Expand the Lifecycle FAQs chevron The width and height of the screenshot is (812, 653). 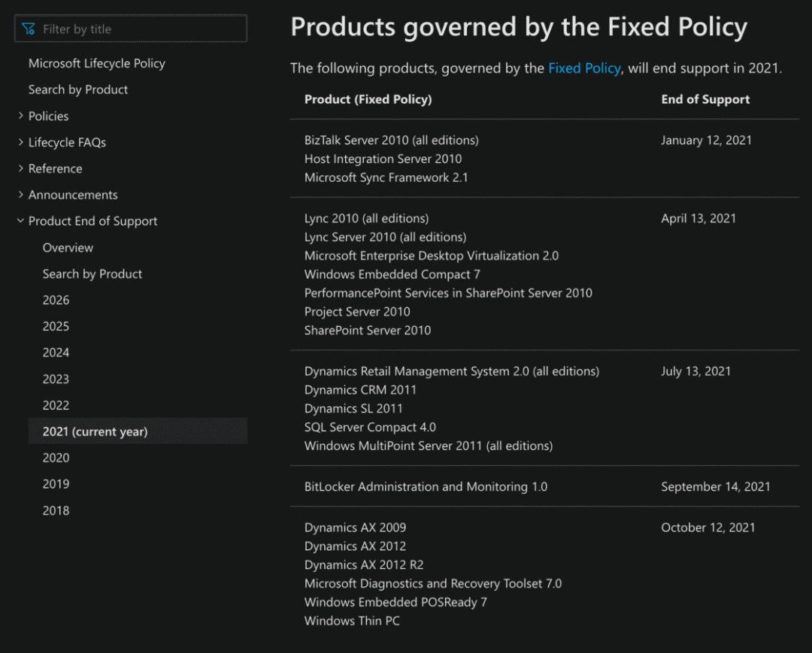tap(21, 142)
